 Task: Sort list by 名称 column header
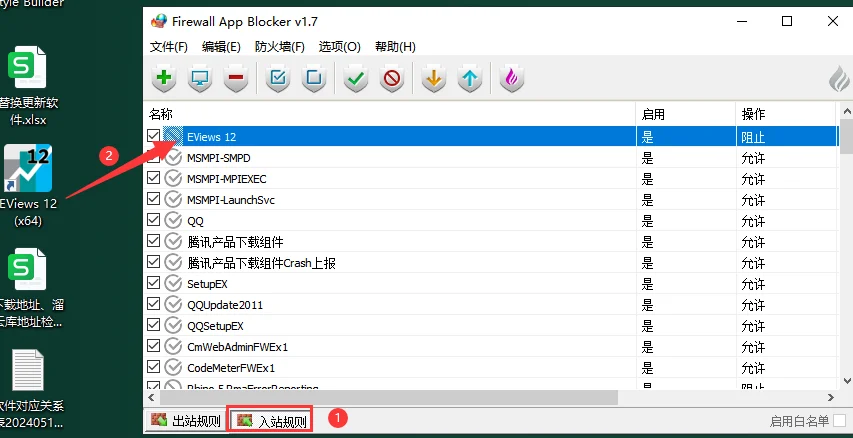click(x=388, y=113)
